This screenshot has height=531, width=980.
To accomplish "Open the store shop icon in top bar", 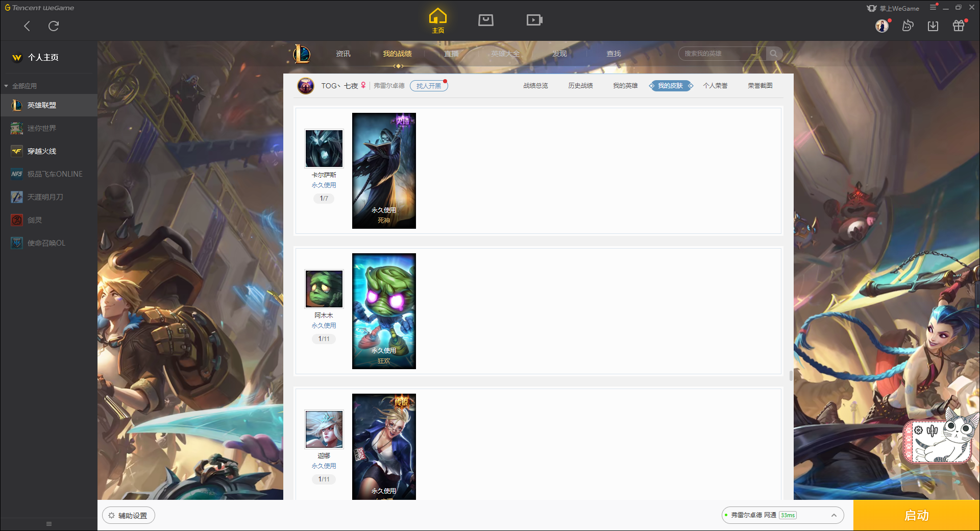I will (x=486, y=20).
